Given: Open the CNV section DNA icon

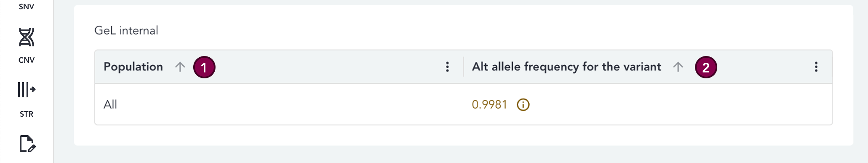Looking at the screenshot, I should click(27, 37).
